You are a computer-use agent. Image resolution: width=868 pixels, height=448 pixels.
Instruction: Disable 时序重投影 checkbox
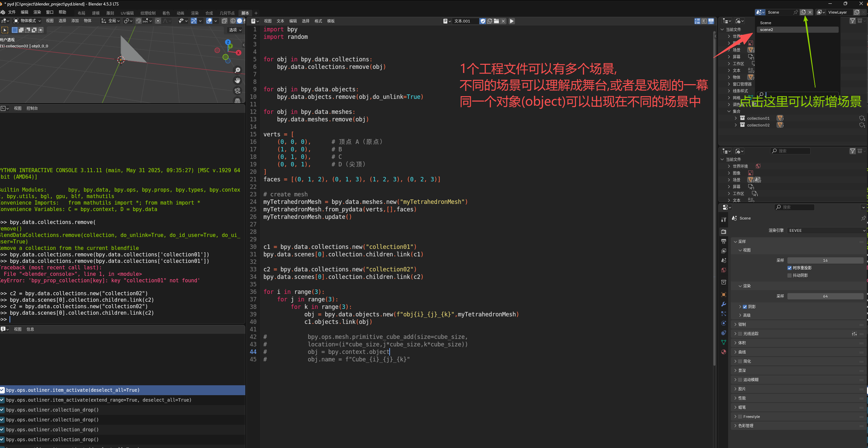pos(790,268)
